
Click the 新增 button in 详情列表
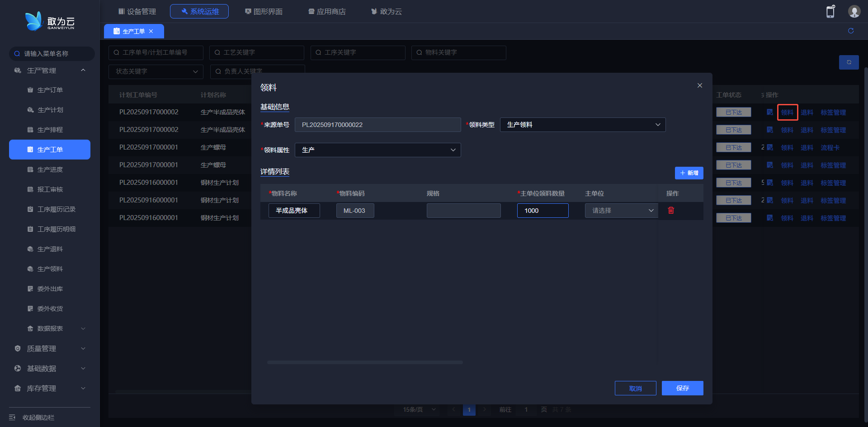coord(689,174)
